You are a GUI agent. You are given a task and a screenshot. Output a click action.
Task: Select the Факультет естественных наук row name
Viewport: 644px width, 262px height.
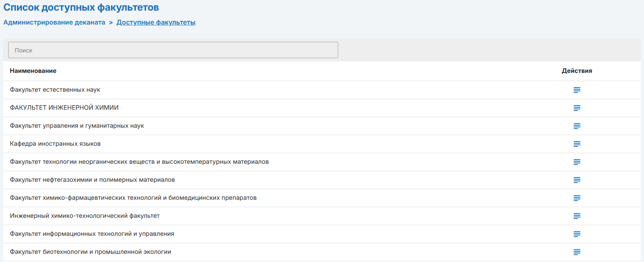point(55,90)
